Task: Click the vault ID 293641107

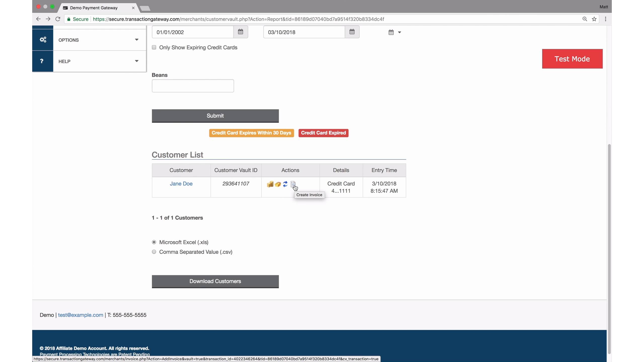Action: [x=236, y=184]
